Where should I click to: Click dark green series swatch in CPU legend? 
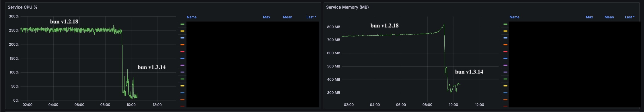pos(182,79)
